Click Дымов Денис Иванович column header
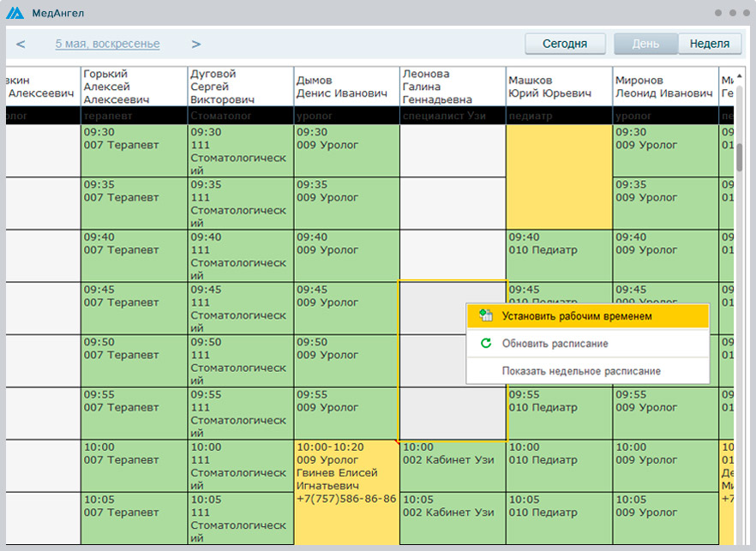Image resolution: width=756 pixels, height=551 pixels. pyautogui.click(x=346, y=87)
